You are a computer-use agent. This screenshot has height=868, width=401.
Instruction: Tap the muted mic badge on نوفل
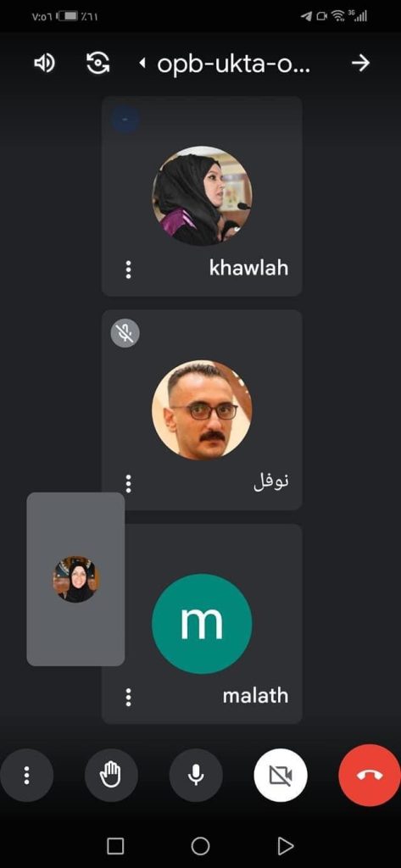(x=125, y=333)
